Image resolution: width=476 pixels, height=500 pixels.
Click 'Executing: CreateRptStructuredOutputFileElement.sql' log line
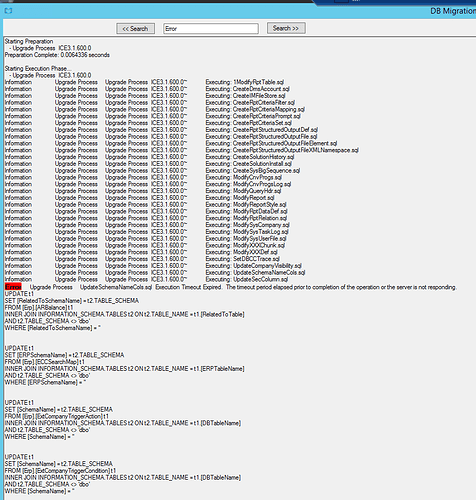271,143
